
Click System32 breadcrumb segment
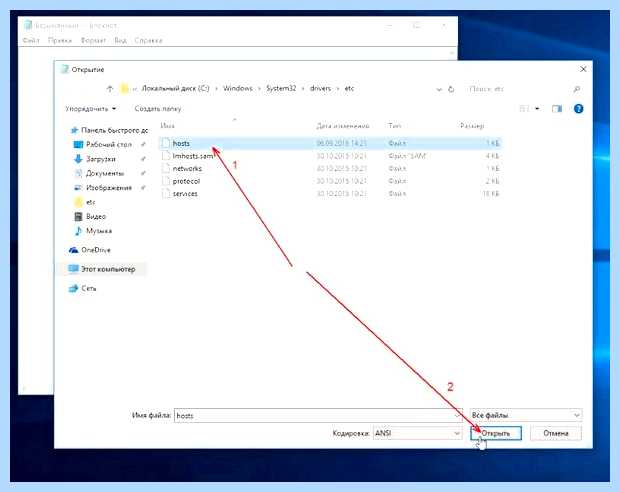[281, 88]
